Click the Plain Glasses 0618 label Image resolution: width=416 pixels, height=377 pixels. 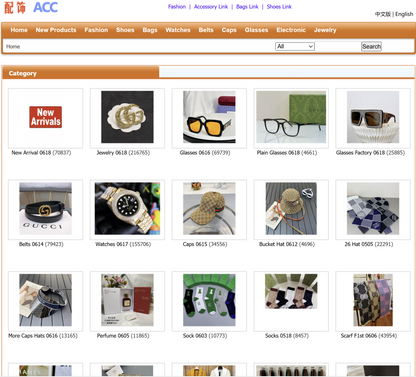(287, 153)
